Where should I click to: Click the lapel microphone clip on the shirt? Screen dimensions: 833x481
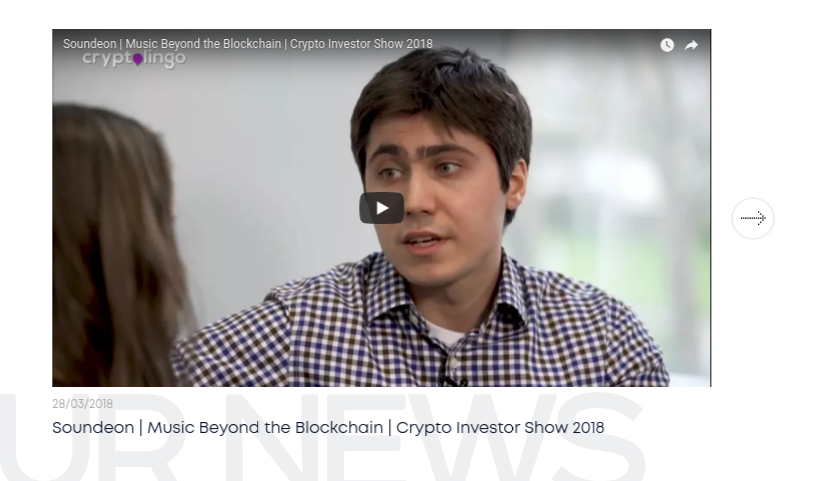click(x=452, y=378)
